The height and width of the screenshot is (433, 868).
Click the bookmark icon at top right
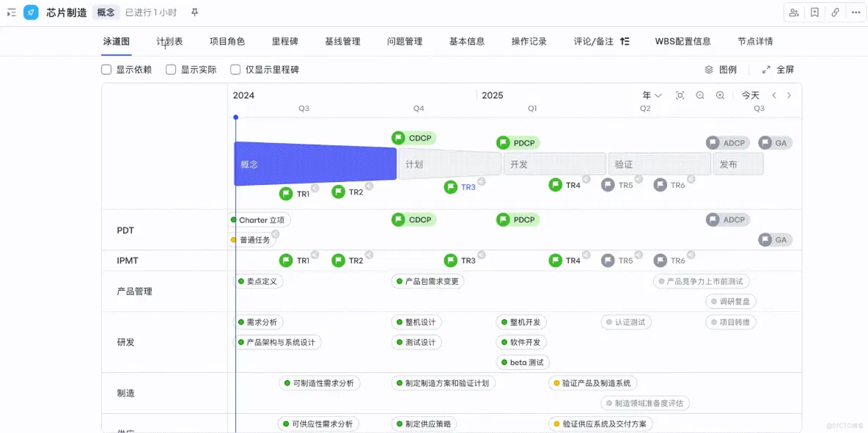pyautogui.click(x=814, y=12)
